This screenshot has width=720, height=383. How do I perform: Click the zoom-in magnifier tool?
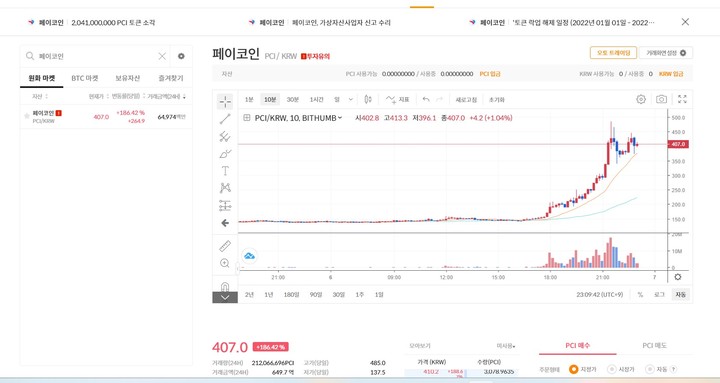(x=225, y=263)
